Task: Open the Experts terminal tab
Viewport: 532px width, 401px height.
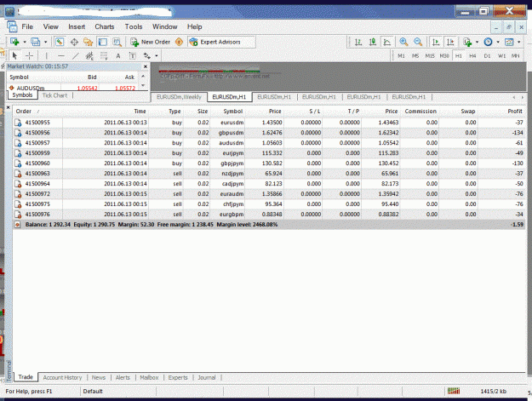Action: pyautogui.click(x=178, y=377)
